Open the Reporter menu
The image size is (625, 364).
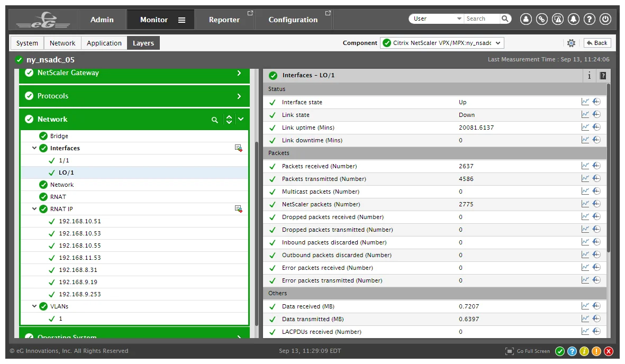pyautogui.click(x=224, y=20)
